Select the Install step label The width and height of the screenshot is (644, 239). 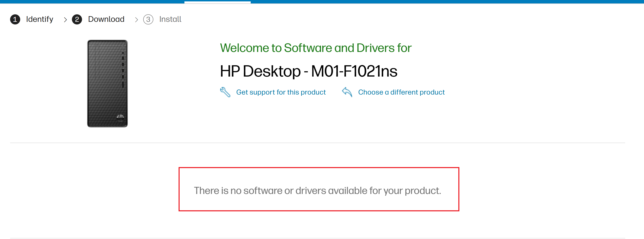coord(170,19)
